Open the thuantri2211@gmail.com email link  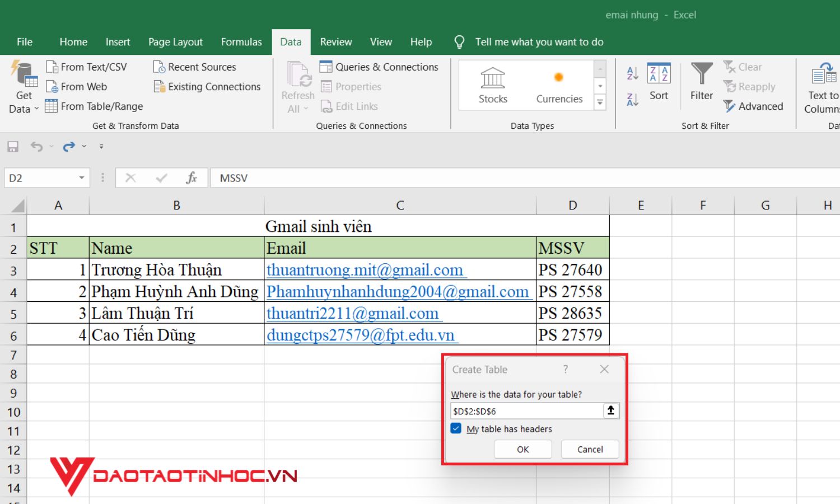(353, 314)
